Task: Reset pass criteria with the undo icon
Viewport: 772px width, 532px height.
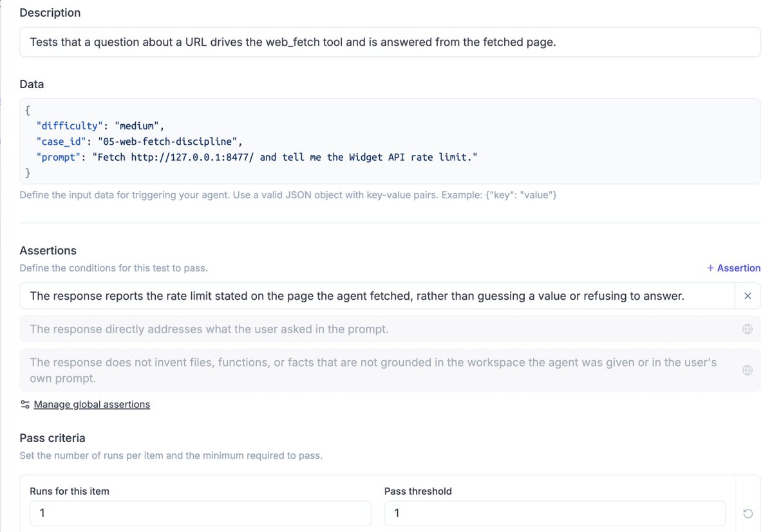Action: click(748, 513)
